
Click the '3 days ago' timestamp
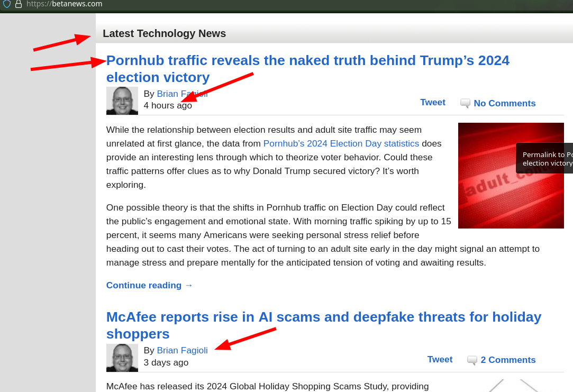[166, 362]
